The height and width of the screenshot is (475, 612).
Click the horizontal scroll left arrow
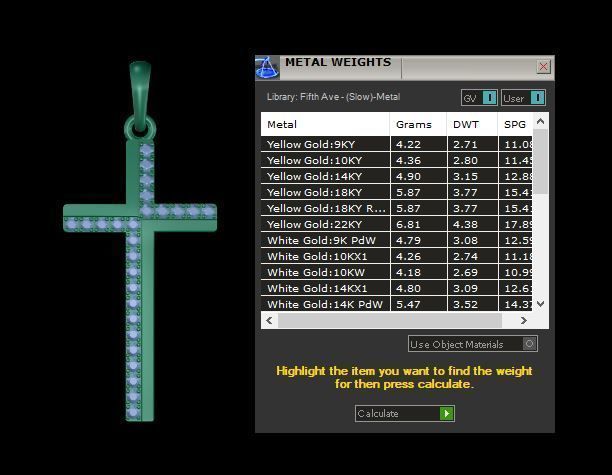269,320
